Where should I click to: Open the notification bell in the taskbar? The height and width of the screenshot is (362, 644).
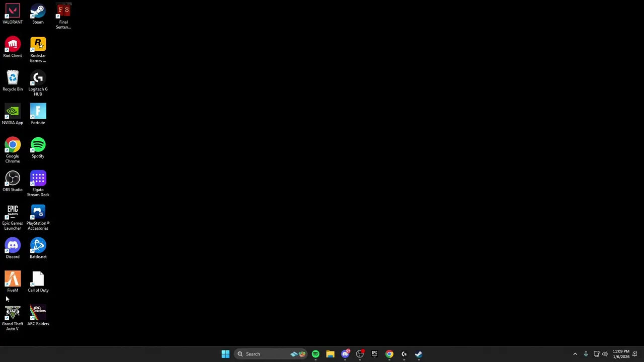[x=635, y=354]
